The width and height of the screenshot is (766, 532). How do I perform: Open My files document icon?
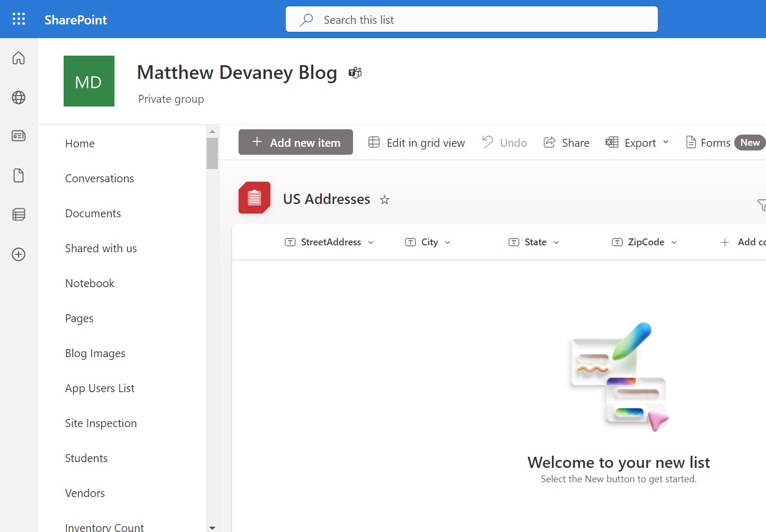[19, 175]
